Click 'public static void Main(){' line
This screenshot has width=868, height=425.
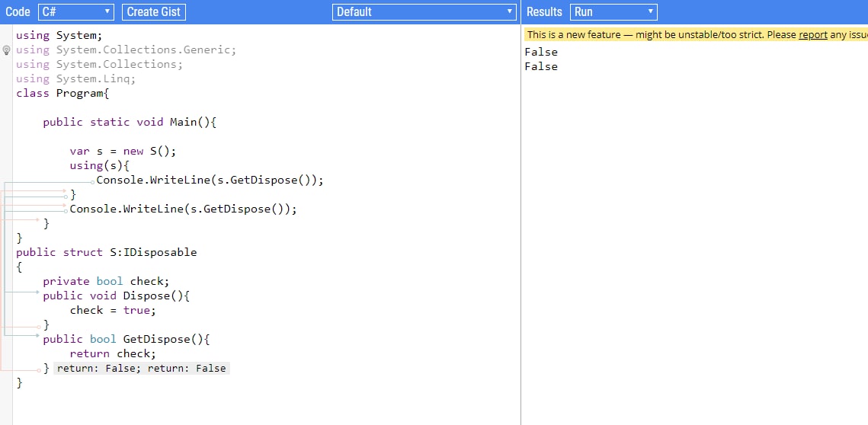point(130,122)
